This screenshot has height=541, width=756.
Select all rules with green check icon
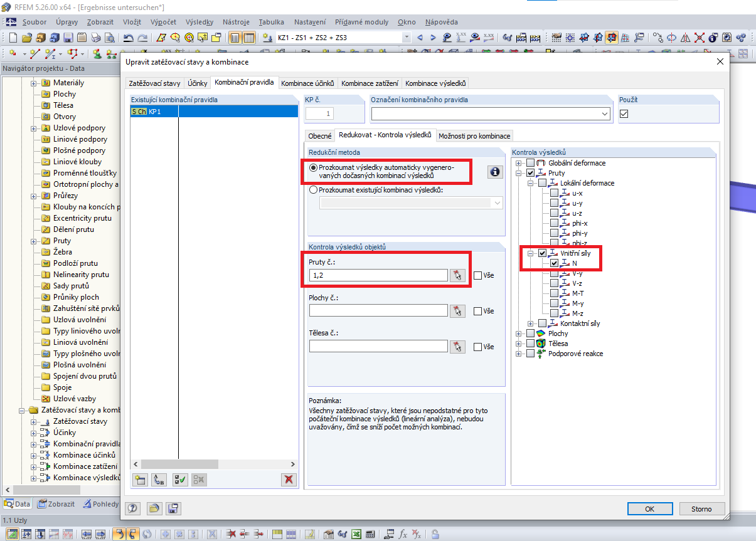(x=180, y=480)
